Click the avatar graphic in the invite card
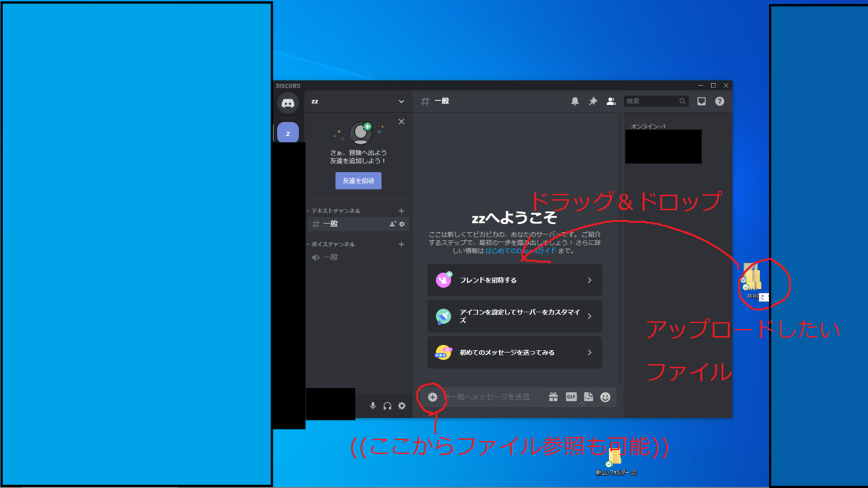The height and width of the screenshot is (488, 868). click(x=359, y=133)
